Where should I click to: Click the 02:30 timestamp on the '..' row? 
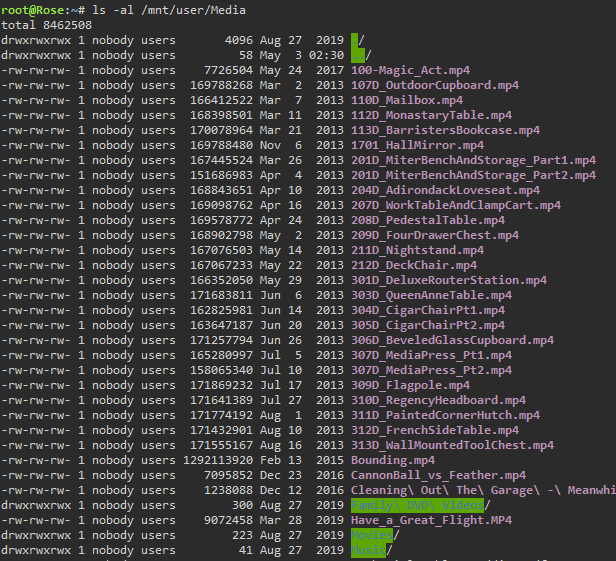click(326, 55)
